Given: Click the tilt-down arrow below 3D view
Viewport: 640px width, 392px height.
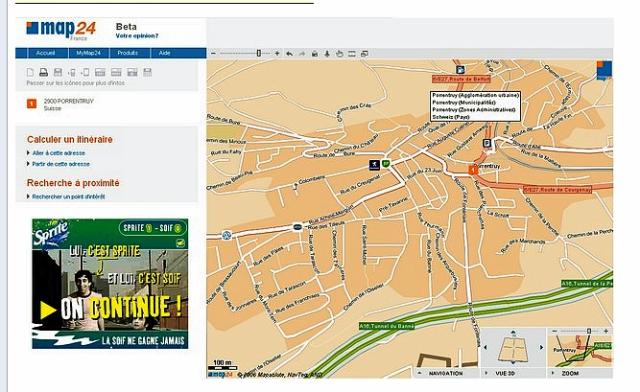Looking at the screenshot, I should pyautogui.click(x=513, y=363).
